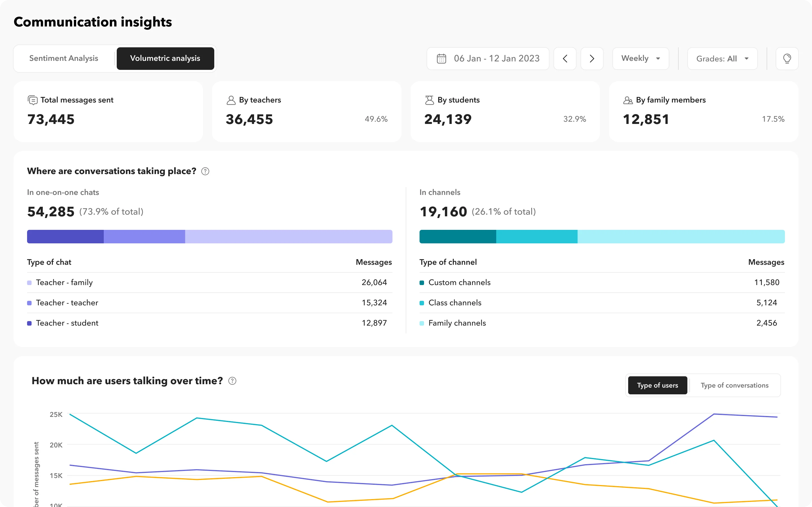Select the Volumetric analysis tab
The width and height of the screenshot is (812, 507).
click(166, 58)
